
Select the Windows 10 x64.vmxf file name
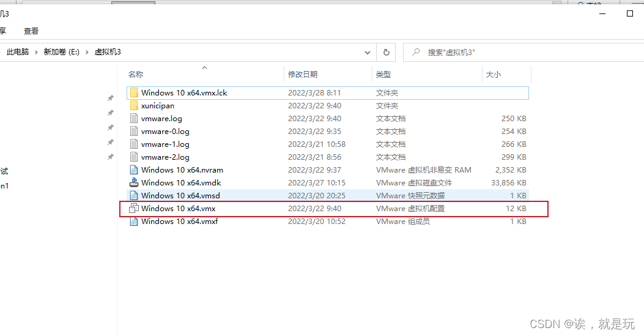(x=179, y=222)
